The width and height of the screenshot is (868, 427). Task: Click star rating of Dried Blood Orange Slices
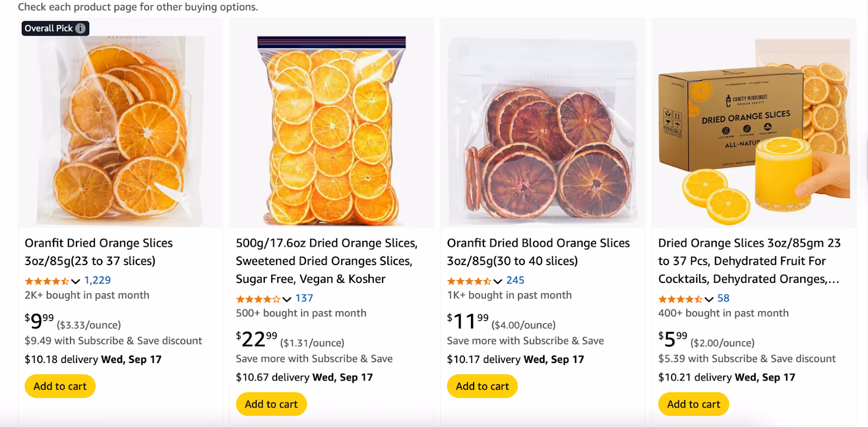pyautogui.click(x=469, y=281)
